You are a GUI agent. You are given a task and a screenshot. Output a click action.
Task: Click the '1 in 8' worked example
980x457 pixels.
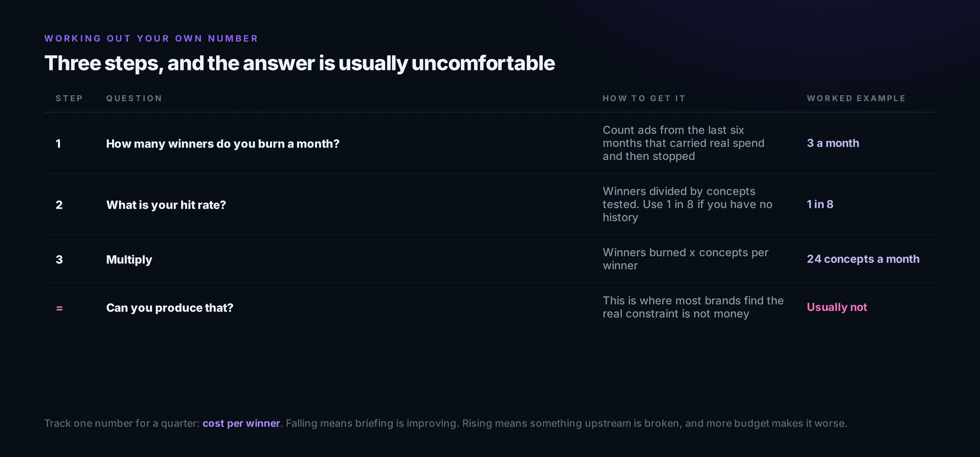(820, 204)
